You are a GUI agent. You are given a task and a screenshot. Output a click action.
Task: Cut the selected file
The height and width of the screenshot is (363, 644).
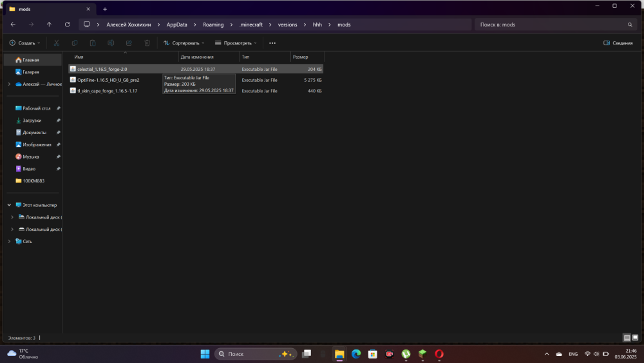57,43
